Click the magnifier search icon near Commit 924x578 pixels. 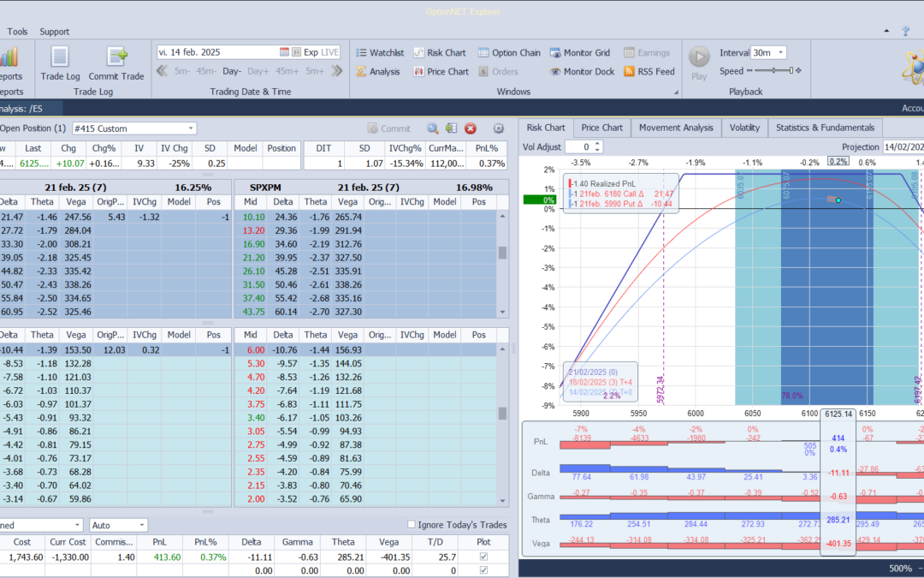pyautogui.click(x=433, y=128)
